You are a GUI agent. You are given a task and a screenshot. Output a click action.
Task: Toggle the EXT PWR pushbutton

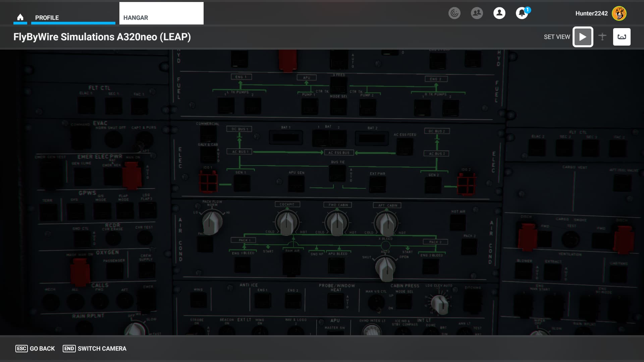coord(377,185)
